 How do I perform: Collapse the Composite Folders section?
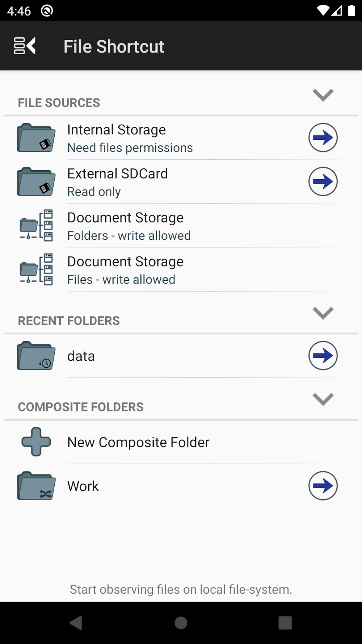click(323, 399)
